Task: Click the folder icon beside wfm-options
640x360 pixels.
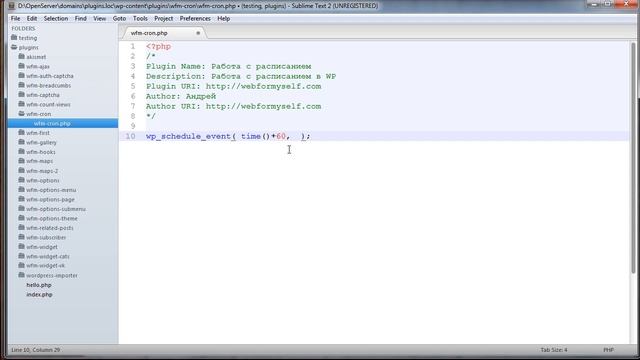Action: pos(22,180)
